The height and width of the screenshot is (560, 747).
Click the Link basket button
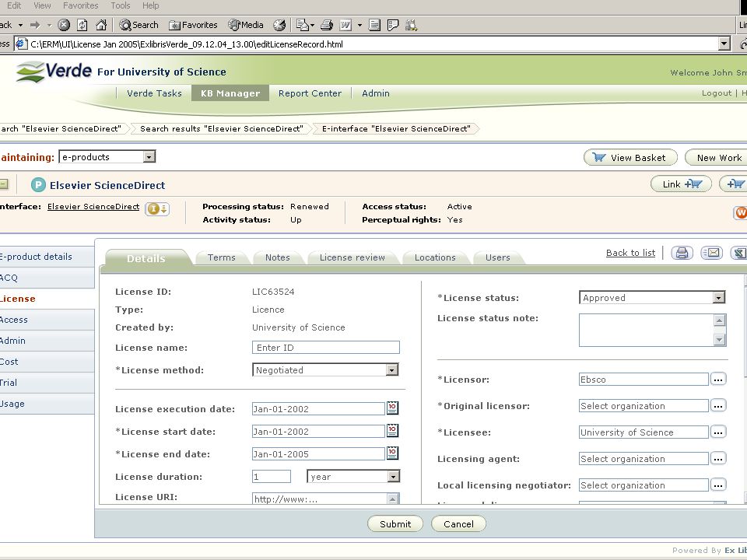click(682, 184)
